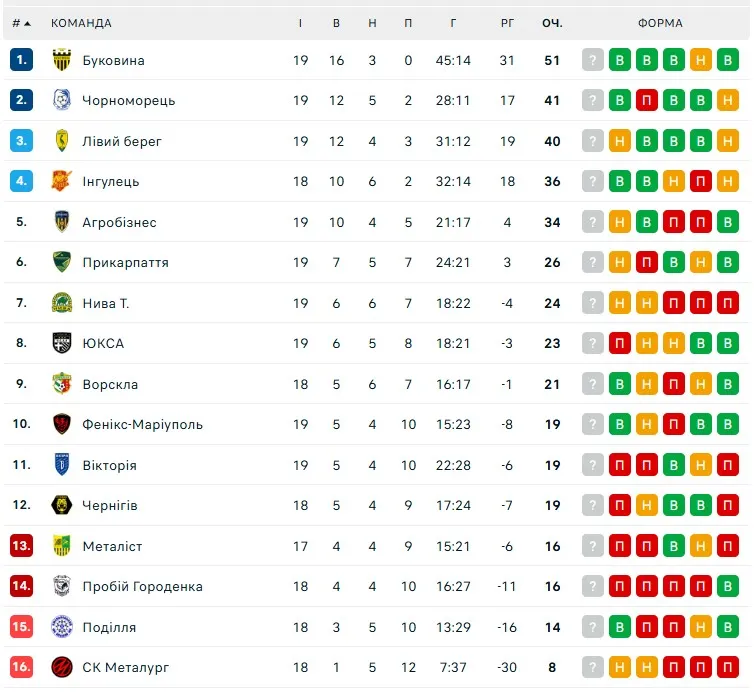Open the Пробій Городенка team page
This screenshot has height=692, width=754.
(142, 586)
